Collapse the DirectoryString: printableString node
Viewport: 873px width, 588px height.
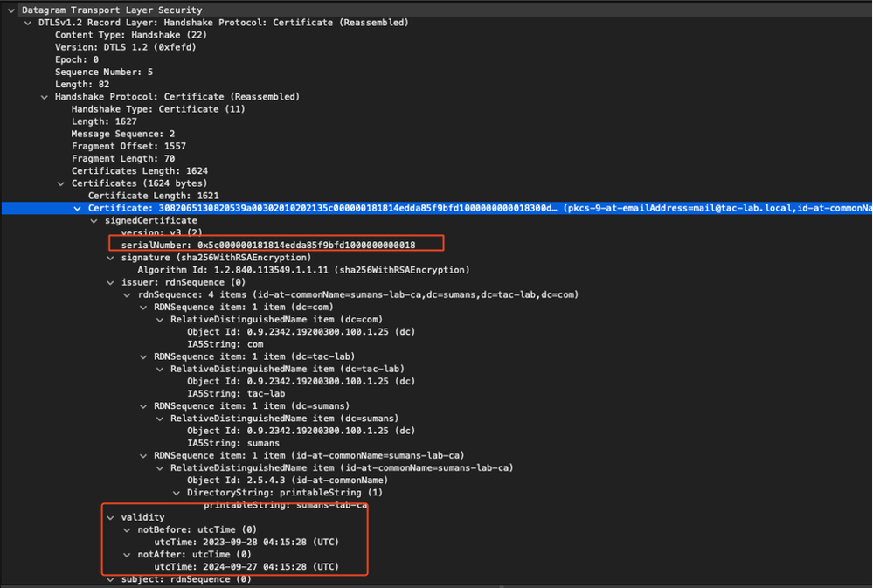(176, 492)
